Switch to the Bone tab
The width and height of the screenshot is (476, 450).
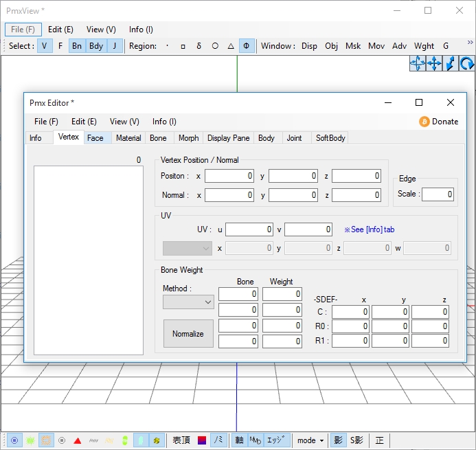click(x=158, y=138)
